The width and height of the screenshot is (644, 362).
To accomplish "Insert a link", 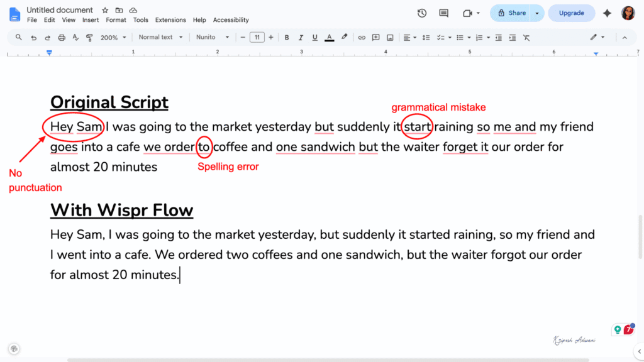I will coord(362,38).
